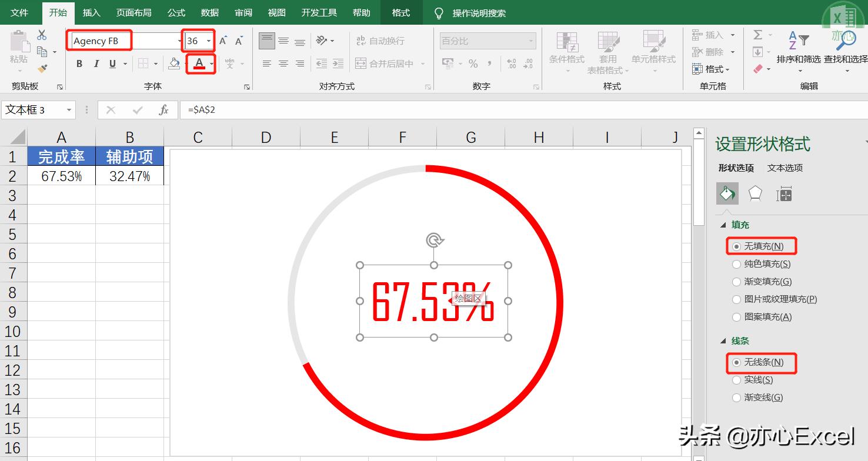The height and width of the screenshot is (461, 868).
Task: Expand the font size dropdown
Action: [x=209, y=40]
